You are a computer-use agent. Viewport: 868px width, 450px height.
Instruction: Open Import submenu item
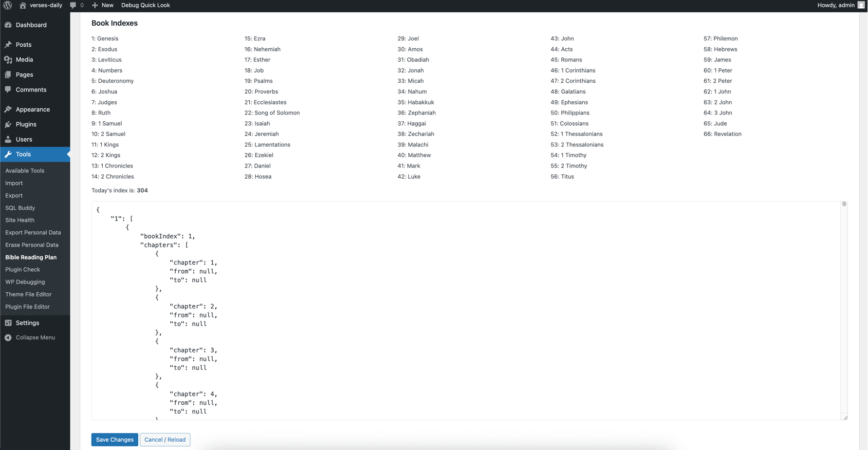point(14,183)
